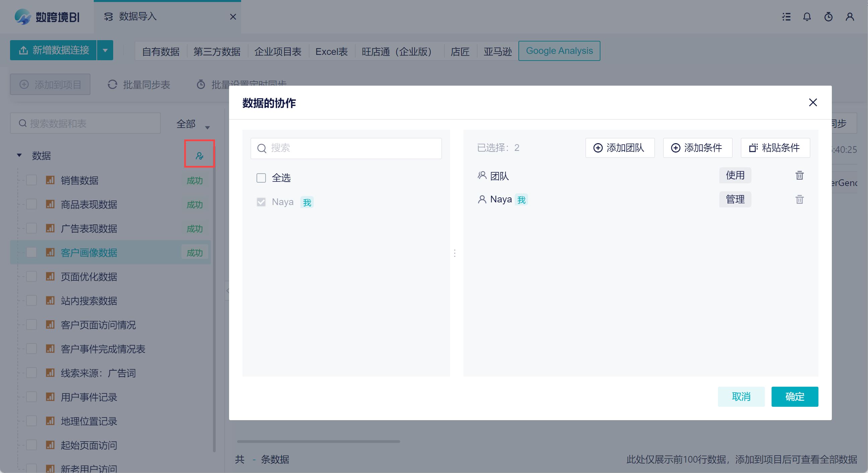The width and height of the screenshot is (868, 473).
Task: Open the notifications bell icon
Action: 807,17
